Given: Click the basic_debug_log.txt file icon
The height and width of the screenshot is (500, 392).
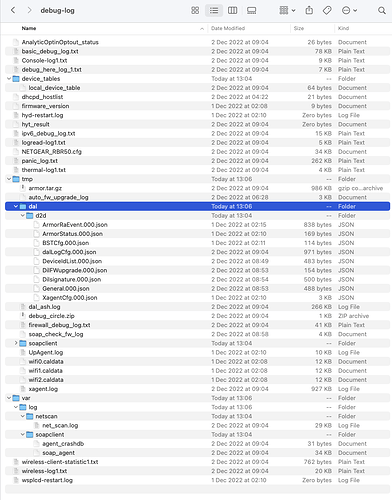Looking at the screenshot, I should click(x=16, y=51).
